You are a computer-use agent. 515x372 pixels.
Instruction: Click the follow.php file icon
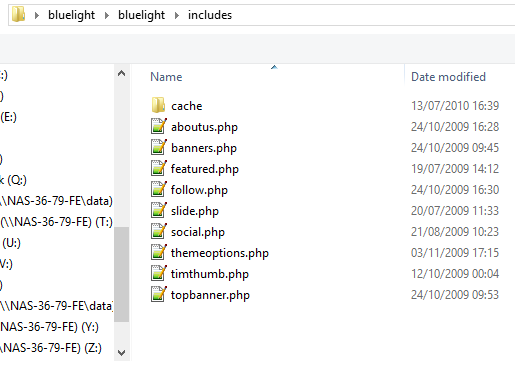pos(159,189)
